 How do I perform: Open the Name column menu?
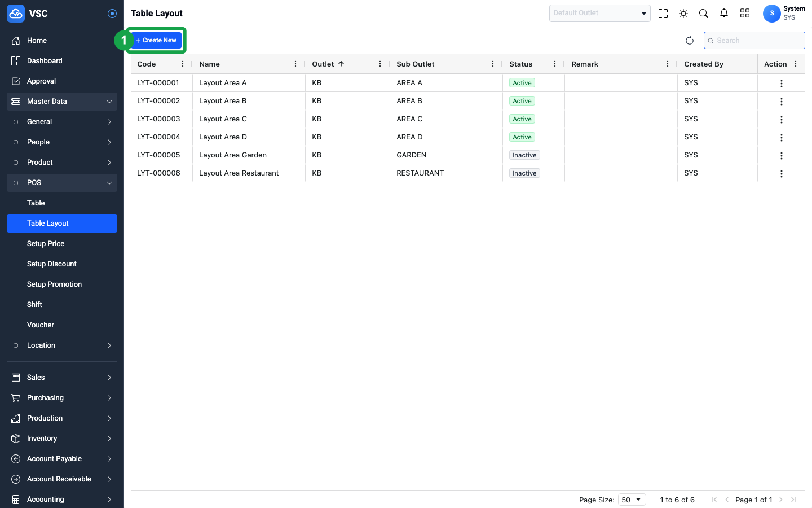pos(295,64)
